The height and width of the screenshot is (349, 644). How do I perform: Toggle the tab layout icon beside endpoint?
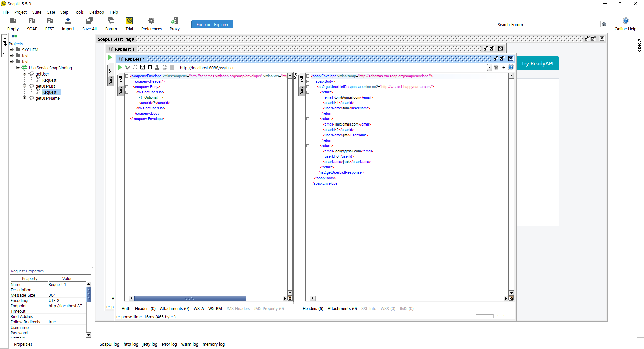[496, 67]
